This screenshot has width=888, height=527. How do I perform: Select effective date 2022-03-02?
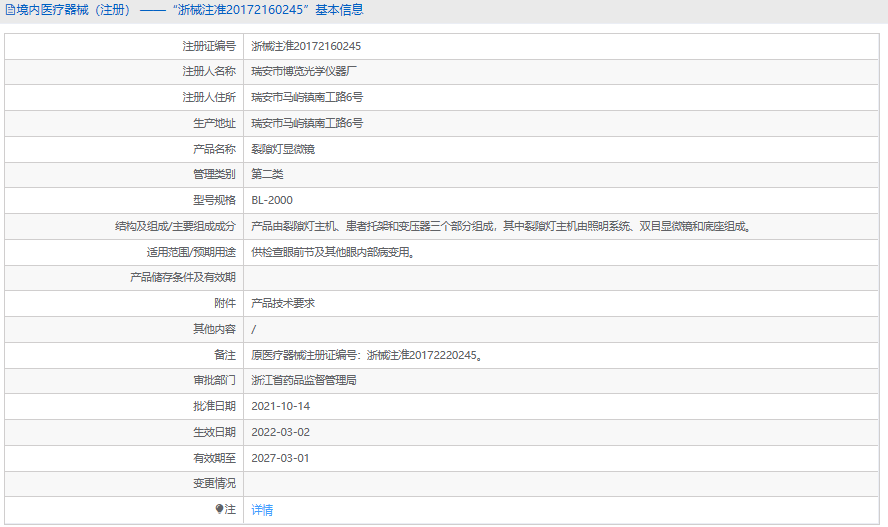280,432
